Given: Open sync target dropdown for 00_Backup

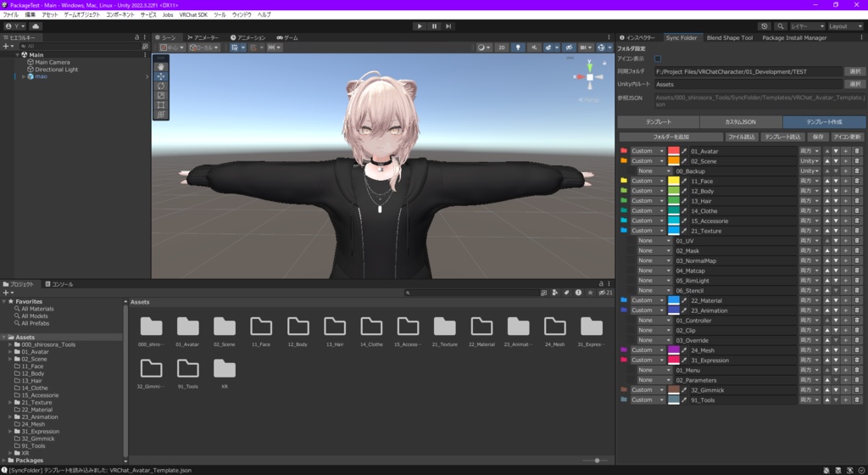Looking at the screenshot, I should pos(810,171).
